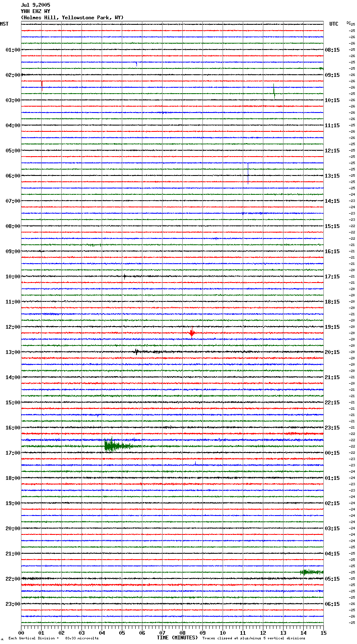Click minute 00 tick label on the bottom axis
The width and height of the screenshot is (357, 644).
coord(21,633)
